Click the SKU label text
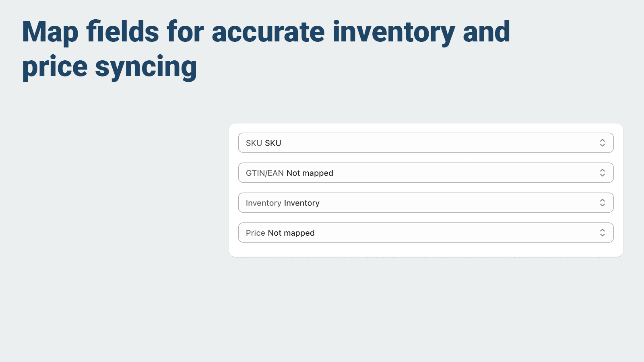Screen dimensions: 644x362 pos(253,143)
